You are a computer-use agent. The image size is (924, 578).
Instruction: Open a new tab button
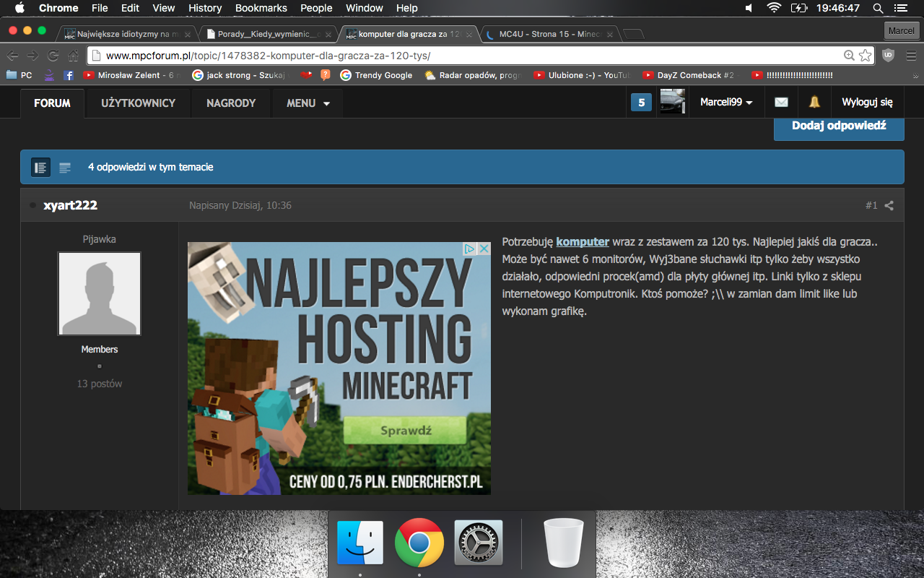tap(633, 34)
